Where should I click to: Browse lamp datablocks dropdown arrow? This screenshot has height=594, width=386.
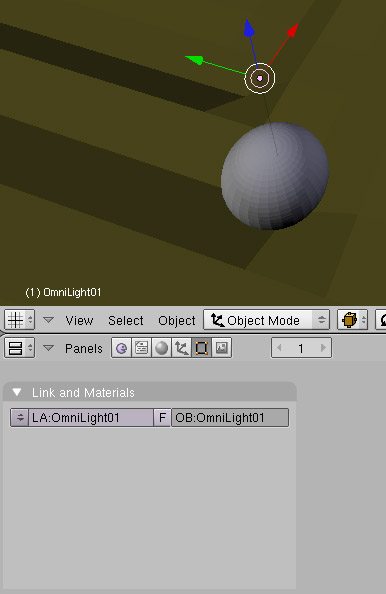click(20, 417)
